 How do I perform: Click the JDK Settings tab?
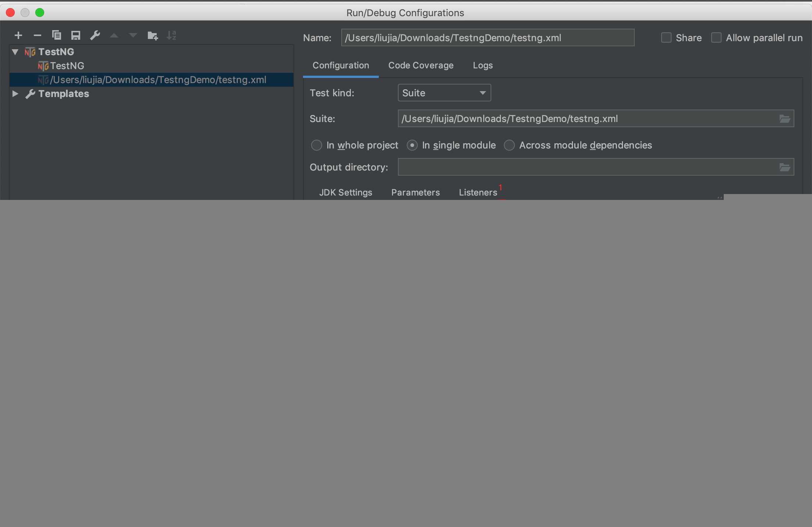tap(345, 191)
